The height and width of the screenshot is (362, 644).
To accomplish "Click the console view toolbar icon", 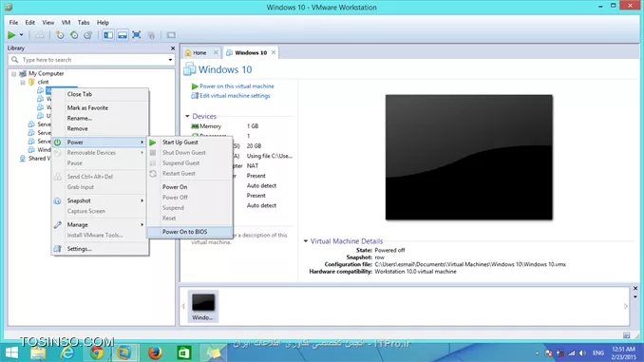I will tap(171, 35).
